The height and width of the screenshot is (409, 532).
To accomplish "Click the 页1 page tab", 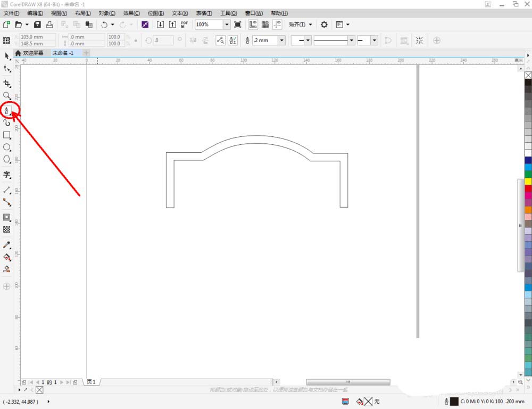I will [92, 382].
